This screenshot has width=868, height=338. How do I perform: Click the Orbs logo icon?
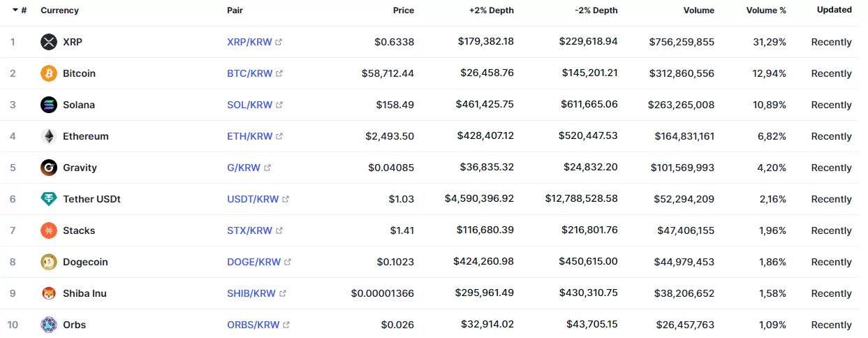click(x=49, y=325)
